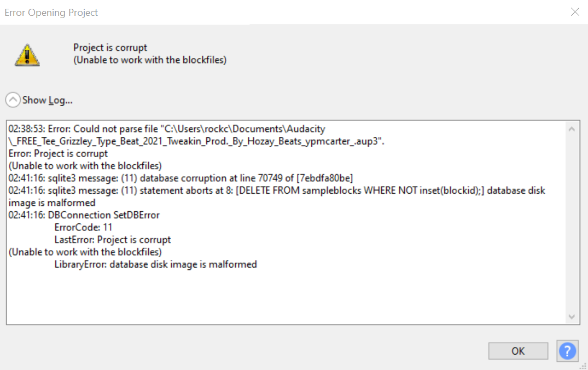Click the yellow warning triangle icon
The height and width of the screenshot is (370, 588).
(27, 54)
